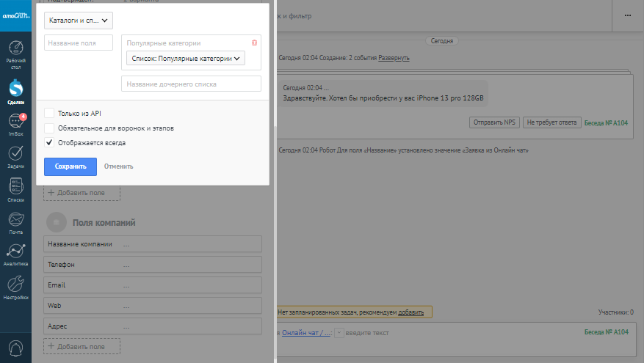The width and height of the screenshot is (644, 363).
Task: Open Почта mail icon
Action: (15, 222)
